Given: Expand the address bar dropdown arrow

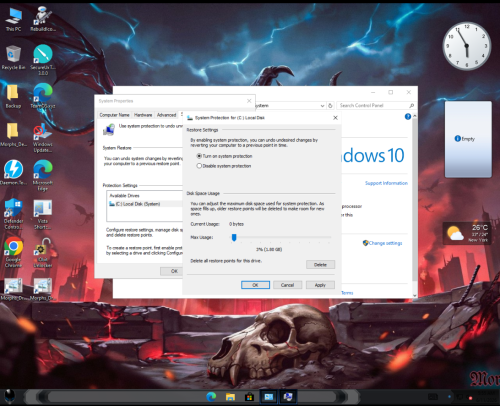Looking at the screenshot, I should 322,106.
